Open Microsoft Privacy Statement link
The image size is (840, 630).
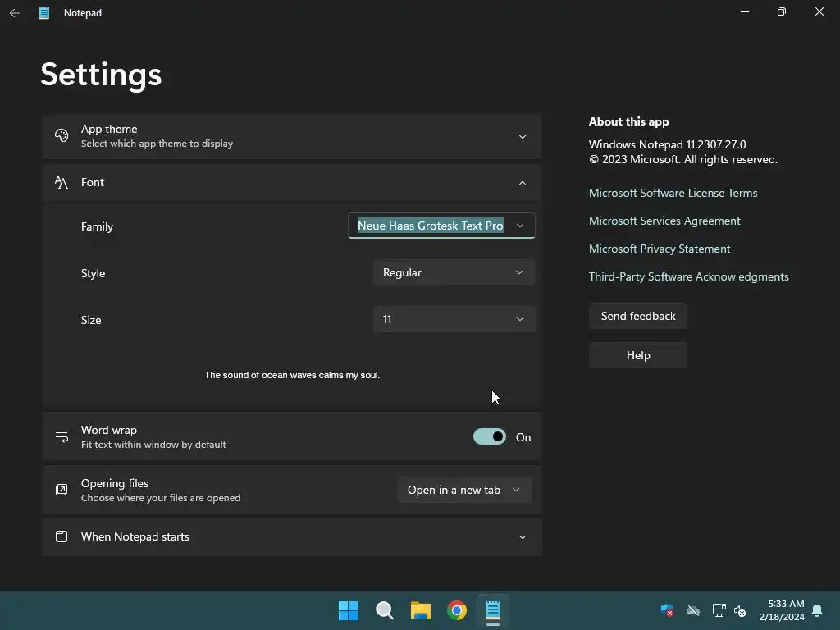click(660, 249)
